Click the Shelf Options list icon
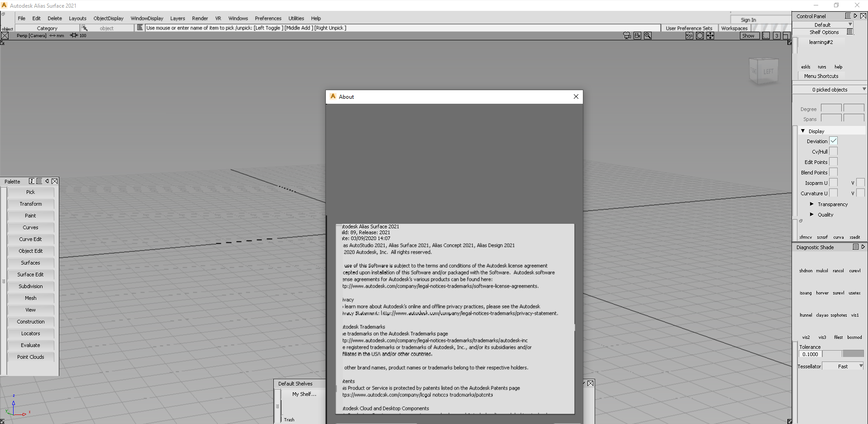 (x=850, y=32)
